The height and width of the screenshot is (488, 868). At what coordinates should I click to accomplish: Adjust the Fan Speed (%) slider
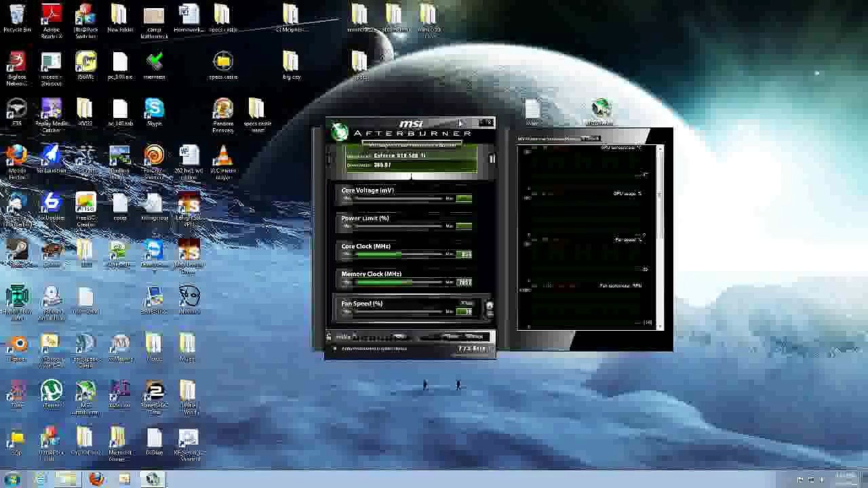click(x=399, y=312)
